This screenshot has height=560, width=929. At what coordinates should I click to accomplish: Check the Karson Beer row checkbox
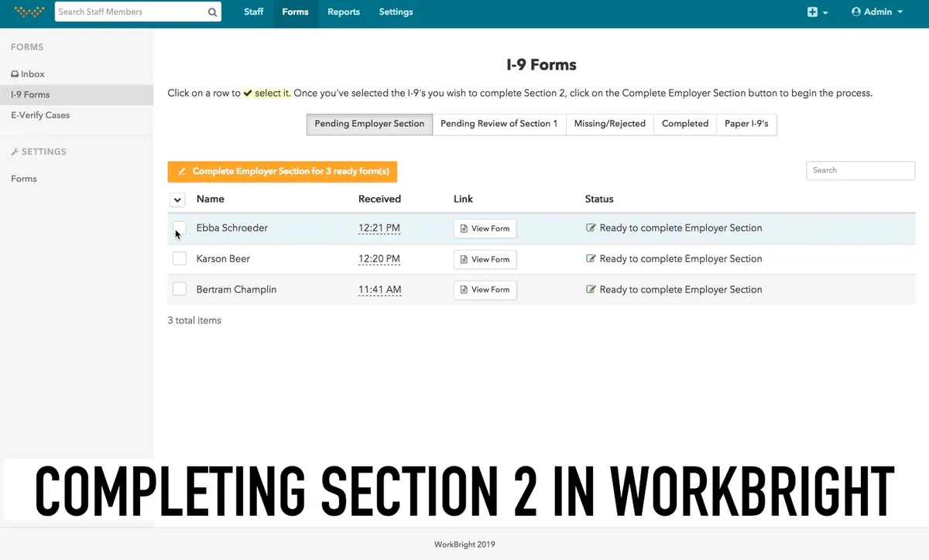[180, 258]
